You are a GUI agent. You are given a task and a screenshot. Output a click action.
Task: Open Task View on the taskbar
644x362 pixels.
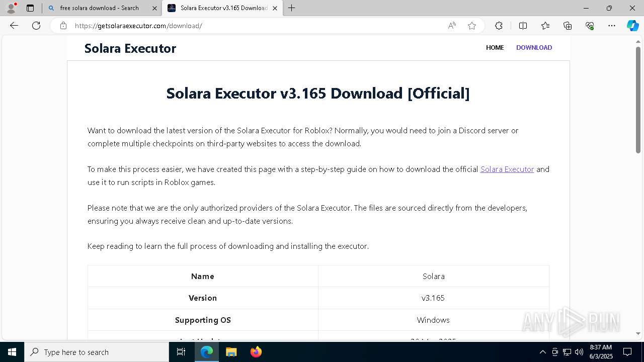click(181, 352)
